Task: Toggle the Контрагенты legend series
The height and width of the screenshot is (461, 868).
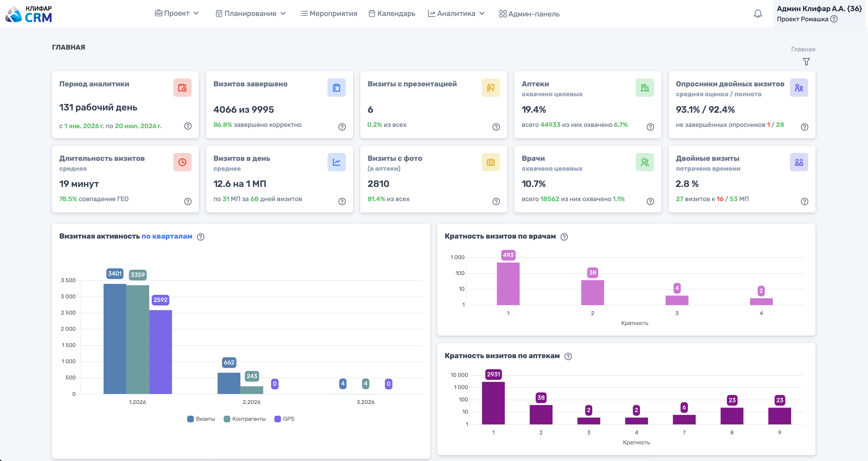Action: pos(245,419)
